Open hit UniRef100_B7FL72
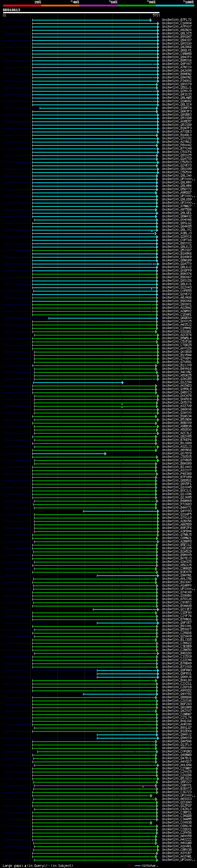 tap(177, 20)
